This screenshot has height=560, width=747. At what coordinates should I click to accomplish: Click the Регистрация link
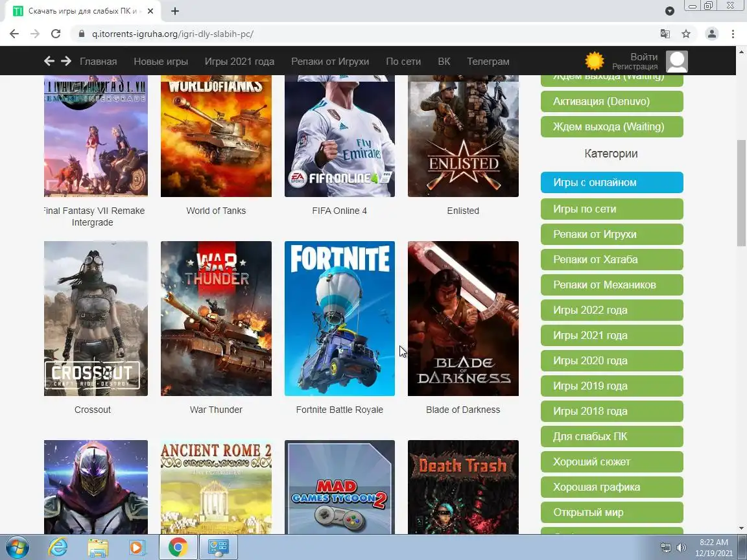(x=635, y=67)
